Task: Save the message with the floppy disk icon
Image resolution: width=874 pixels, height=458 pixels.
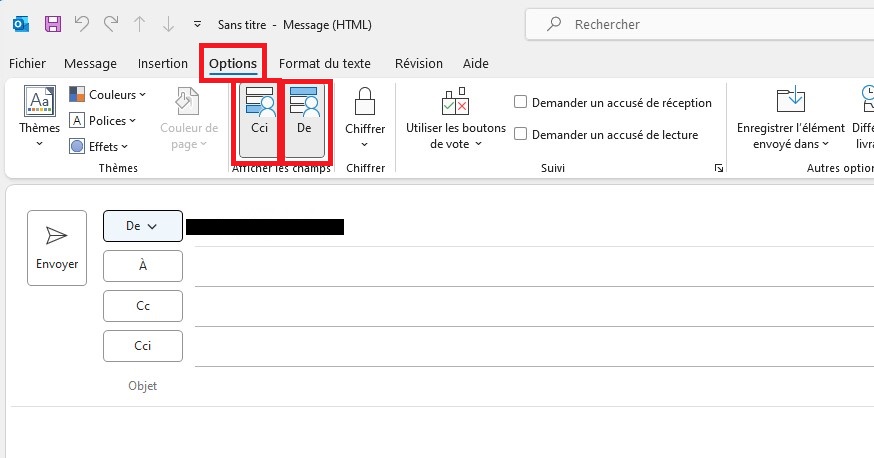Action: 53,24
